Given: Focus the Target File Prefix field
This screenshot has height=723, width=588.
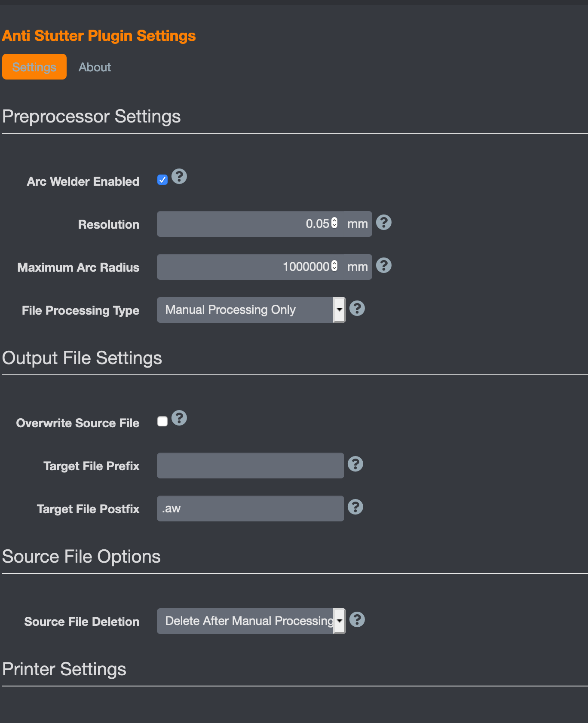Looking at the screenshot, I should [x=250, y=466].
